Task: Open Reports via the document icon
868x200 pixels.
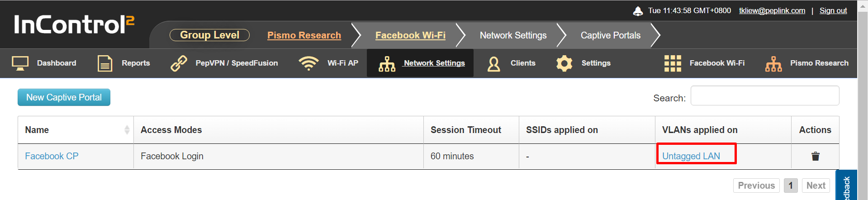Action: click(x=105, y=63)
